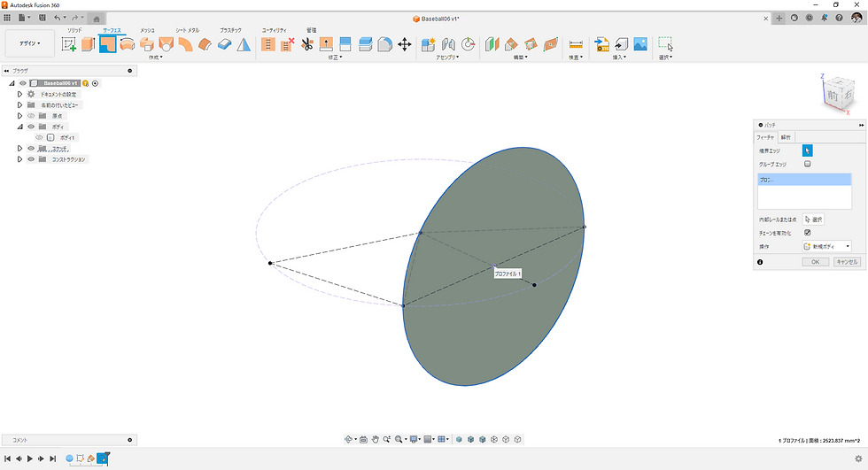Click the Undo arrow
Screen dimensions: 868x470
[57, 18]
